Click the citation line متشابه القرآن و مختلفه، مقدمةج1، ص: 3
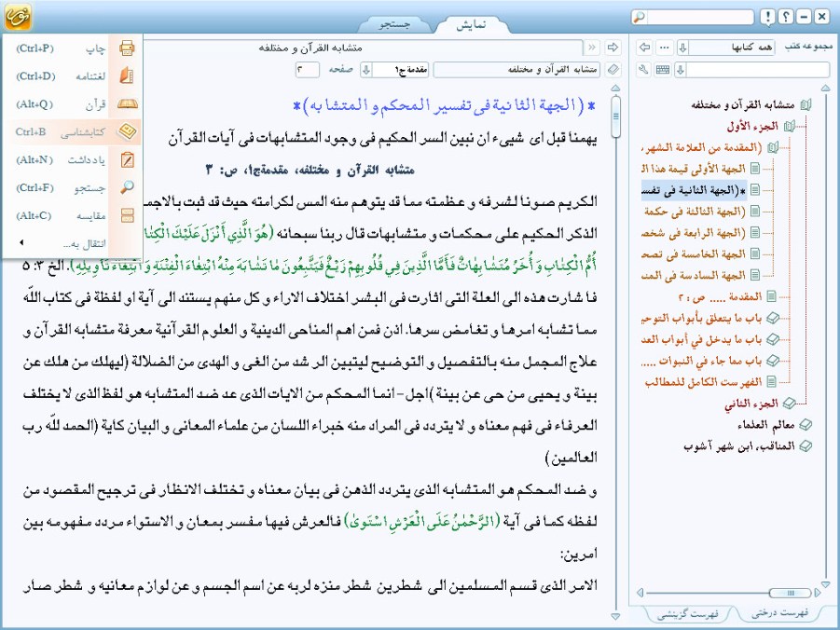The image size is (840, 630). click(310, 171)
